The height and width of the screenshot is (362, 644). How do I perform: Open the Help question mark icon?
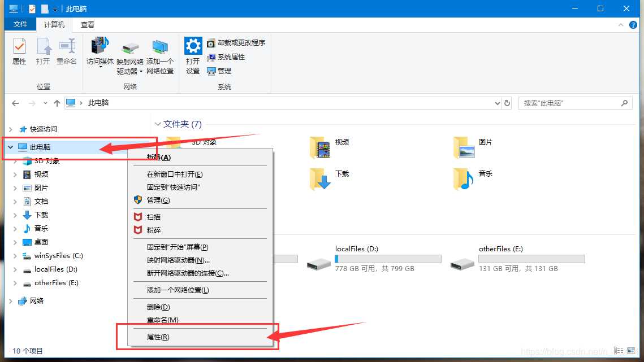pyautogui.click(x=633, y=25)
